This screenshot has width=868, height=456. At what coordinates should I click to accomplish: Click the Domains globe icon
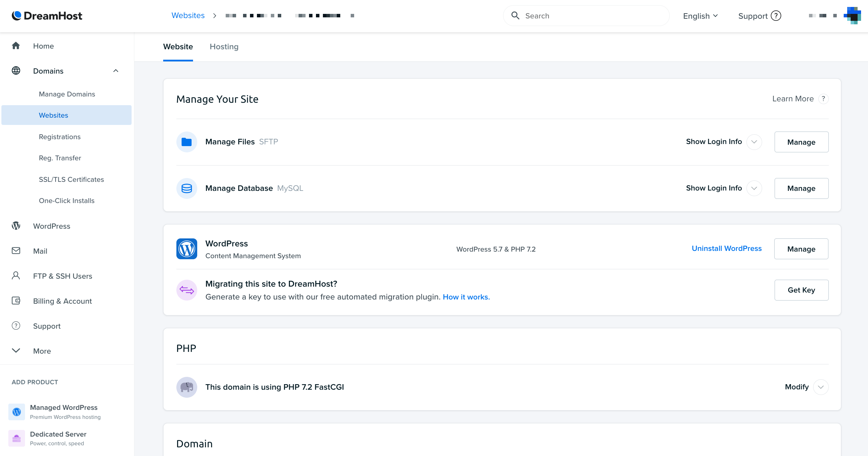point(16,71)
